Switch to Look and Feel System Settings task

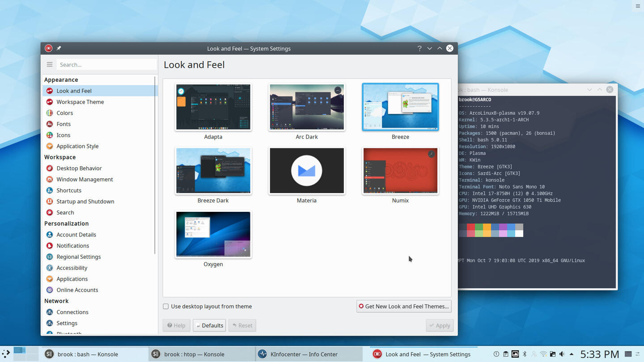tap(423, 354)
